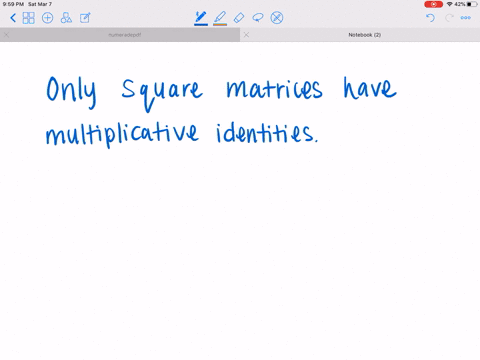Redo the last undone stroke
The height and width of the screenshot is (360, 480).
pyautogui.click(x=449, y=18)
